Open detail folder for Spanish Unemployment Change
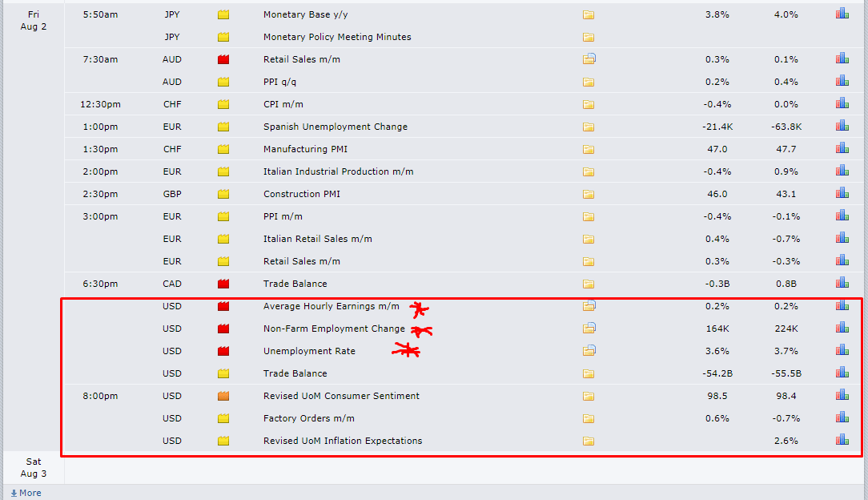The image size is (868, 500). tap(589, 127)
